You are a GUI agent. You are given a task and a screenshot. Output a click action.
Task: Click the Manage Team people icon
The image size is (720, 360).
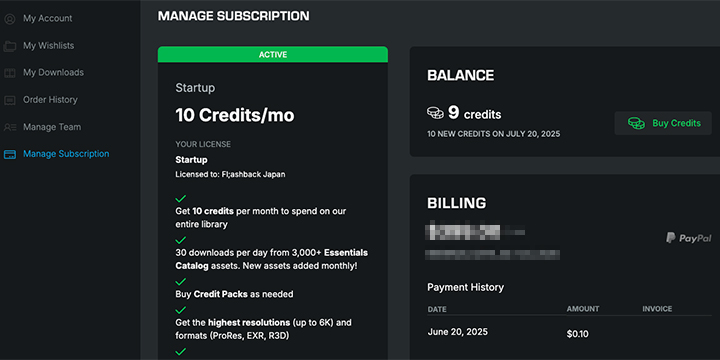click(x=10, y=127)
